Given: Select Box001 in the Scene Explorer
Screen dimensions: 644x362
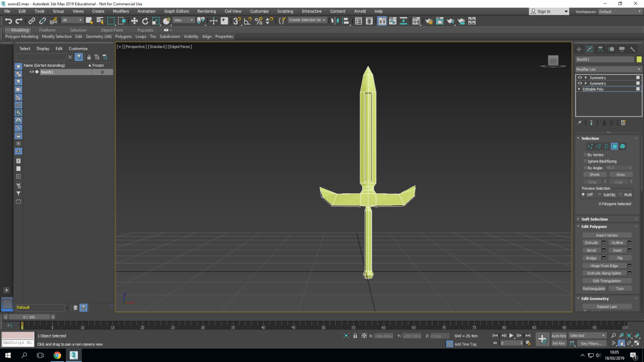Looking at the screenshot, I should 46,71.
